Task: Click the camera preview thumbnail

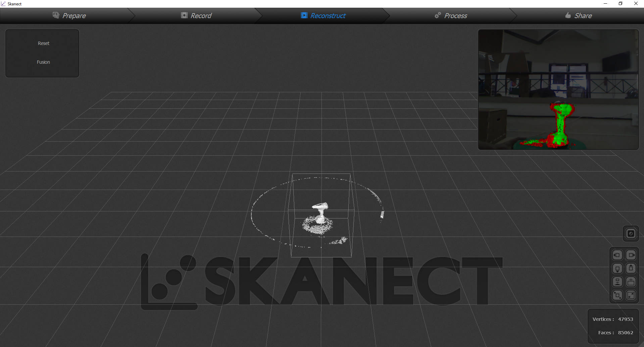Action: tap(558, 89)
